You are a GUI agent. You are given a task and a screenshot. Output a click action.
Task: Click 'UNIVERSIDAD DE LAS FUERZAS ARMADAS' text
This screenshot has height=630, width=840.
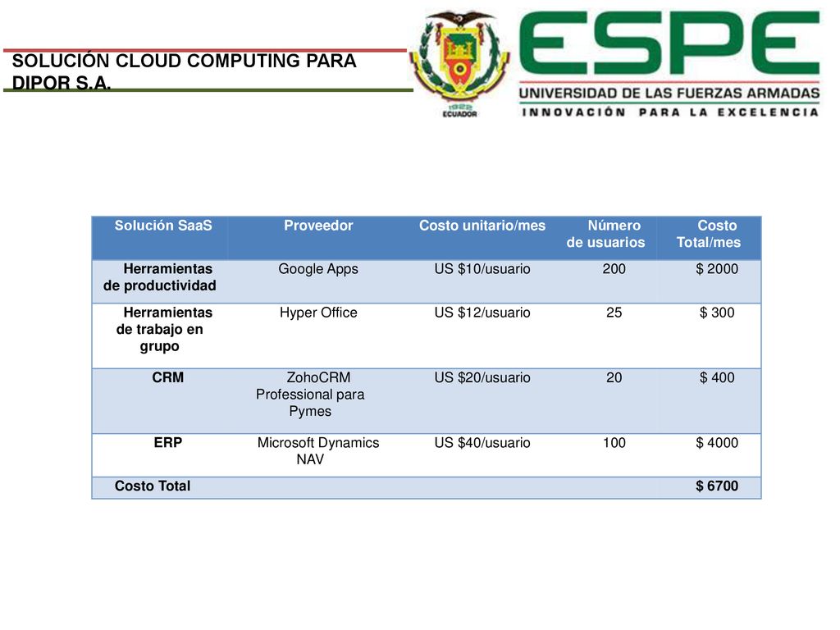coord(669,94)
